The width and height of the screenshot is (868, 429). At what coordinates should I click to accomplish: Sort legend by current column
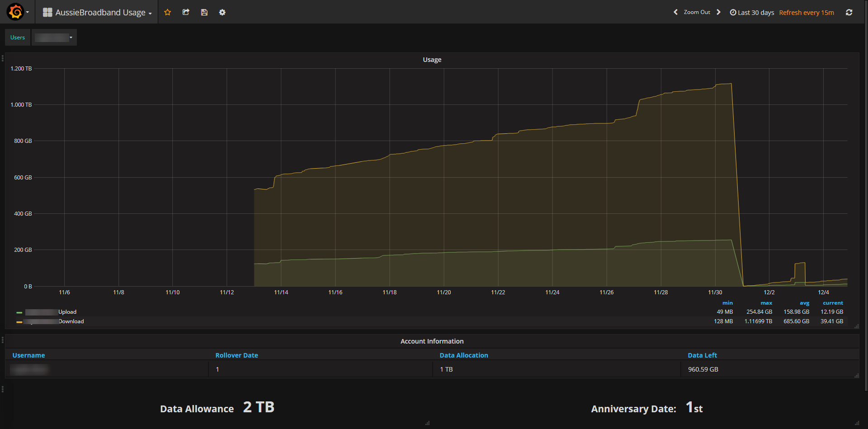833,303
